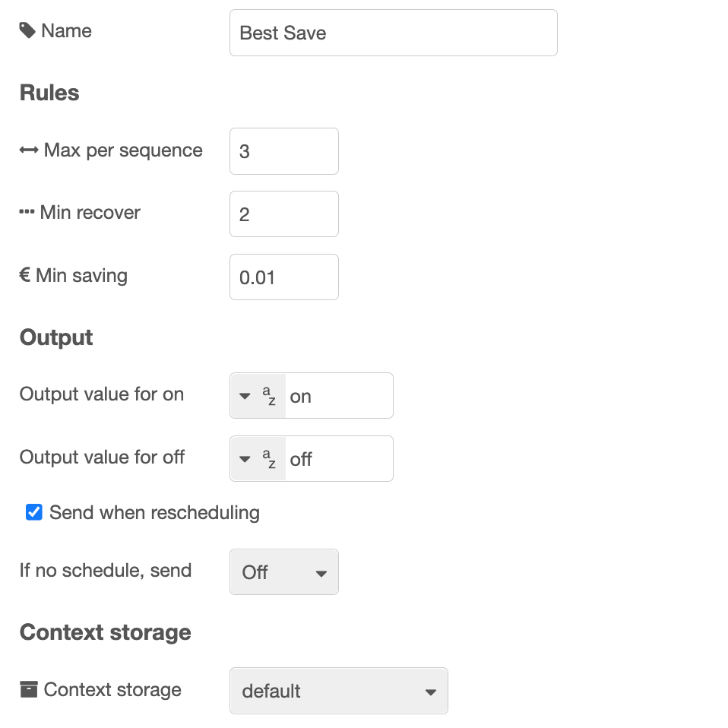The width and height of the screenshot is (728, 728).
Task: Open the type selector for Output value for on
Action: 258,396
